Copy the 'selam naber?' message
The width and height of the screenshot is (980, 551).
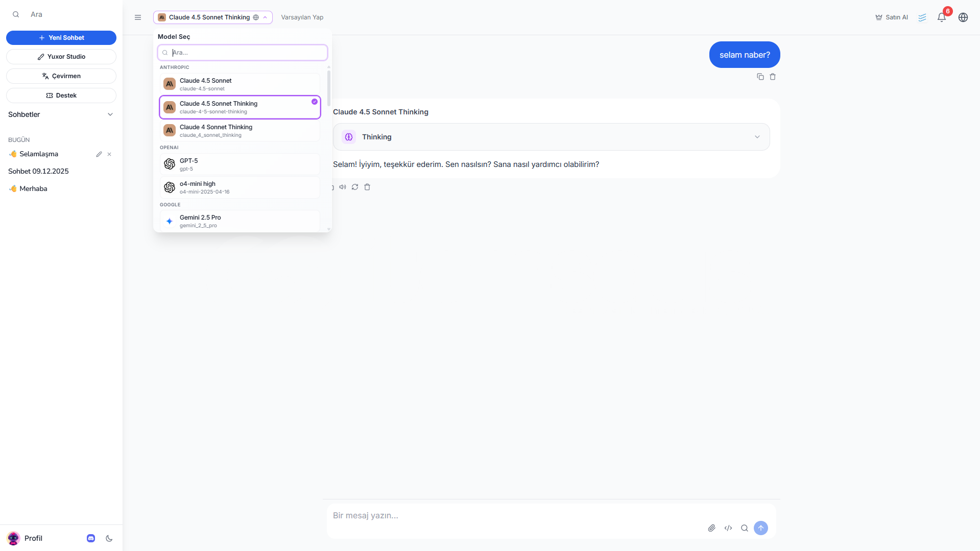(x=760, y=77)
